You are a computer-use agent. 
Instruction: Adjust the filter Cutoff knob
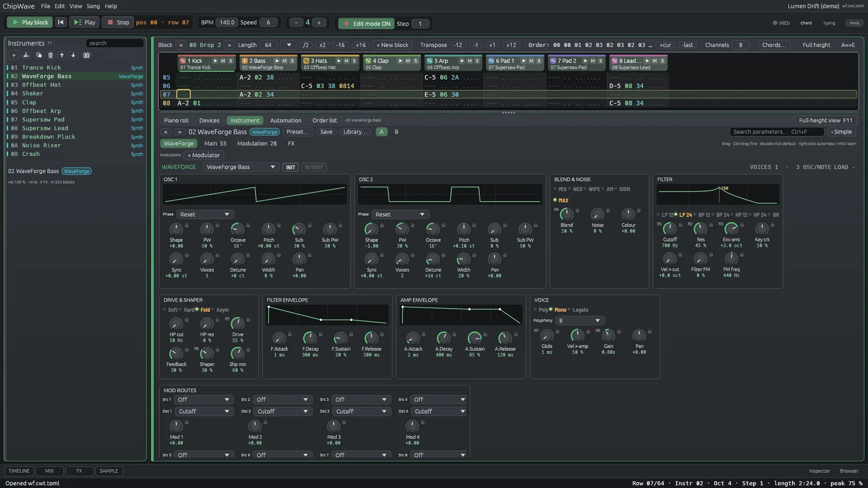669,228
